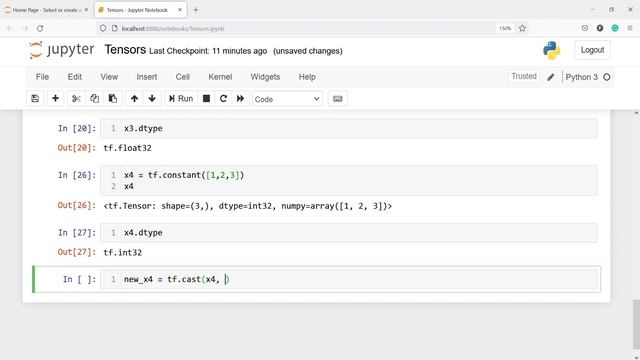Move selected cell up arrow

(x=134, y=99)
